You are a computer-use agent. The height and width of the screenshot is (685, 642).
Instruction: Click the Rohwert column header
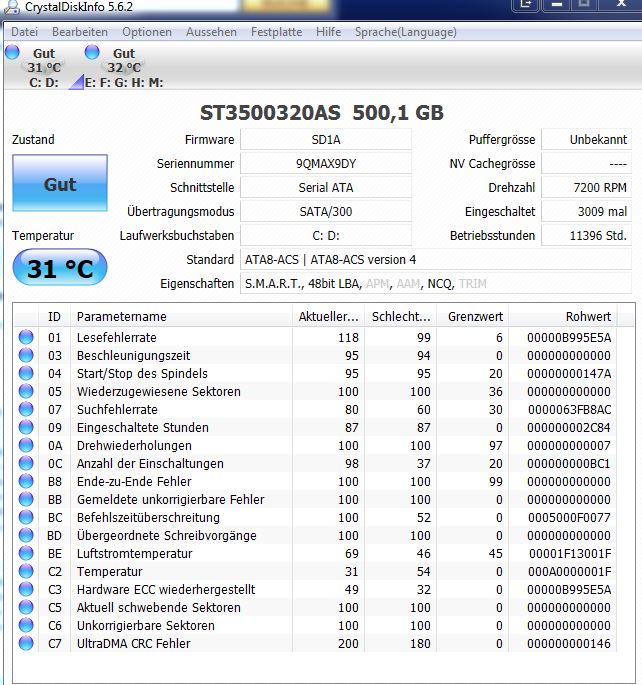[x=563, y=316]
